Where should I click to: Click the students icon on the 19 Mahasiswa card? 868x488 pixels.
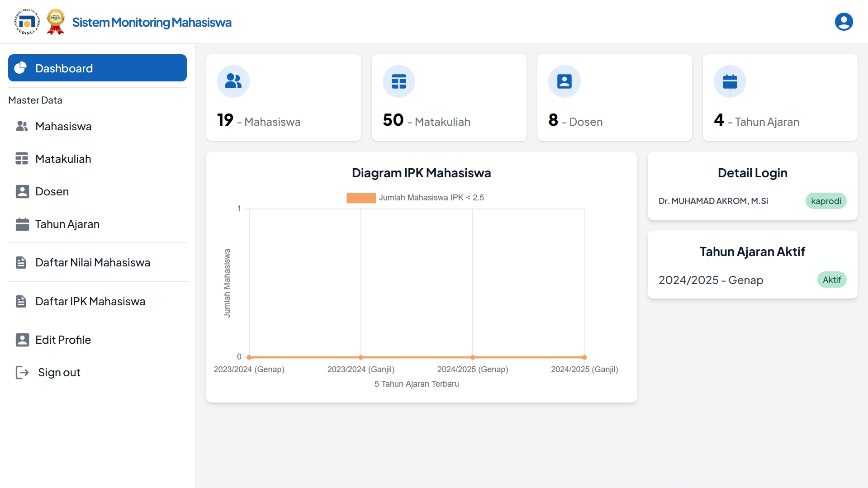click(x=233, y=81)
